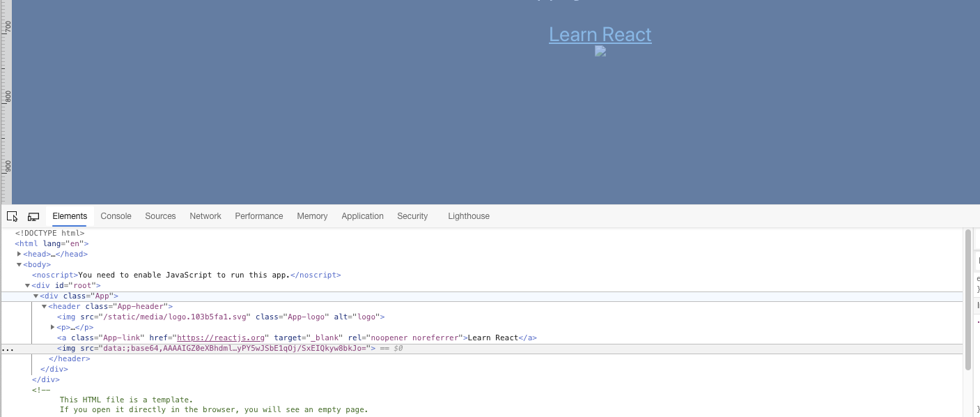
Task: Open the Lighthouse tab
Action: click(x=468, y=216)
